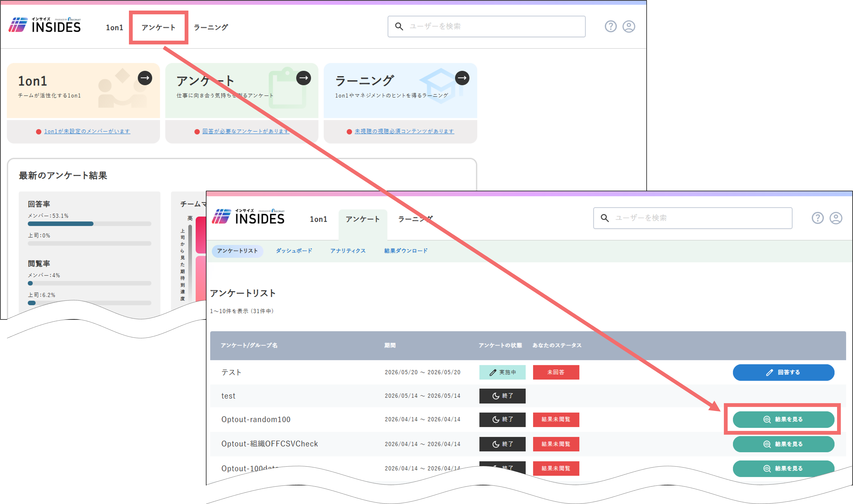
Task: Click the search magnifier icon in the back window
Action: 399,27
